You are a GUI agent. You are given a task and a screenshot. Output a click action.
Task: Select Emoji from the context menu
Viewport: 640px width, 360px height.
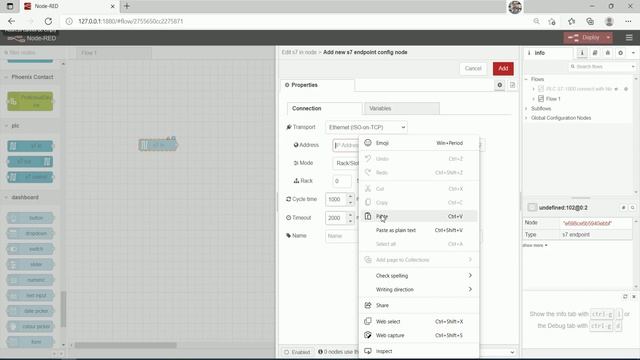point(419,143)
